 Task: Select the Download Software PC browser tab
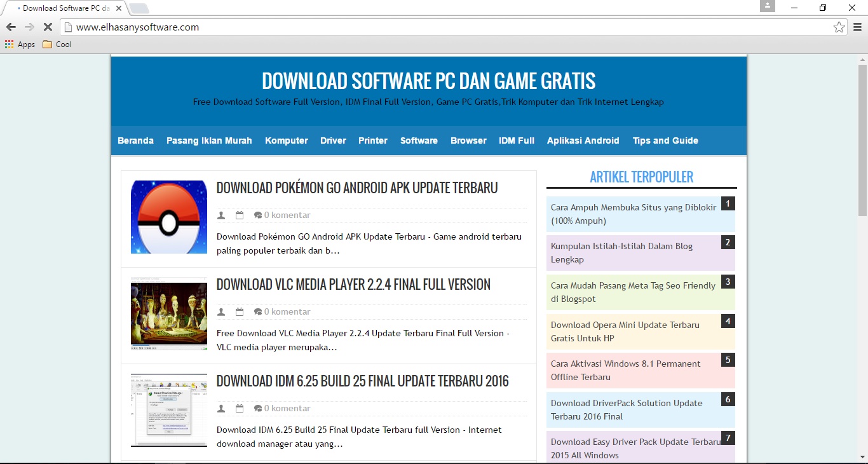pyautogui.click(x=67, y=8)
